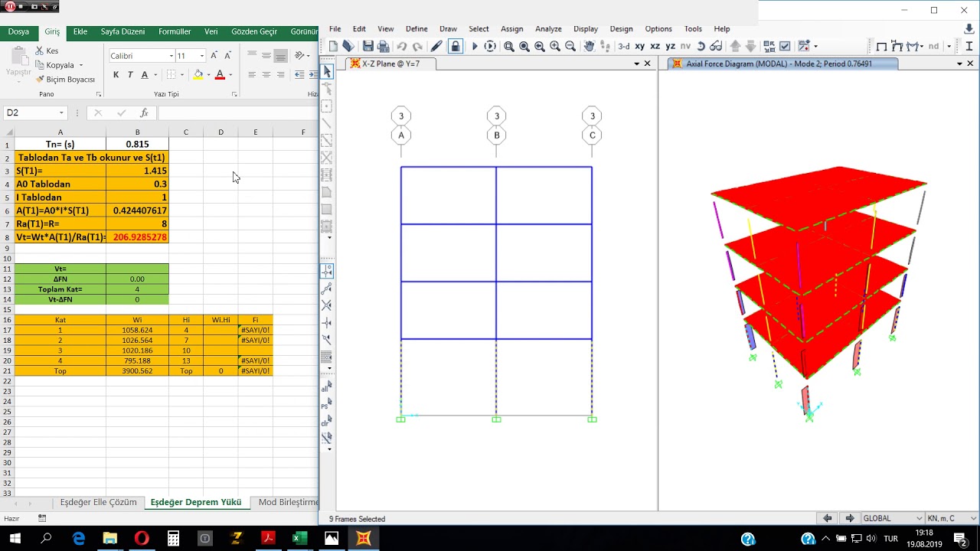Image resolution: width=980 pixels, height=551 pixels.
Task: Increase font size with larger A icon
Action: [214, 56]
